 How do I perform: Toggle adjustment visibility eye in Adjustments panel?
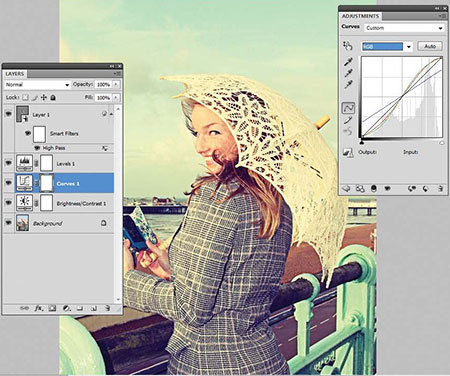click(387, 189)
